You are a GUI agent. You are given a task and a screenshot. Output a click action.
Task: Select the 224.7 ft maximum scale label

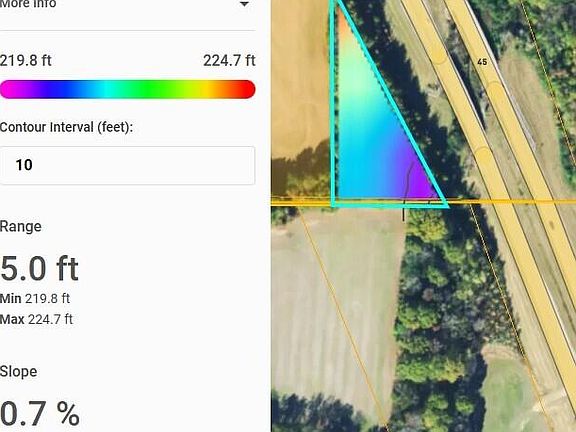(229, 61)
